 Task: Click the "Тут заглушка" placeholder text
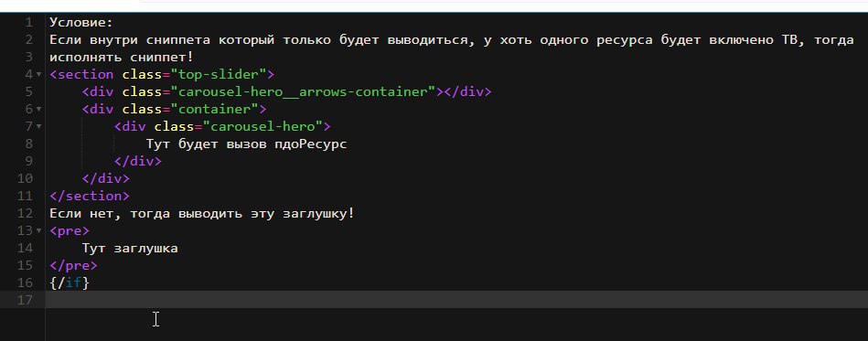(130, 248)
